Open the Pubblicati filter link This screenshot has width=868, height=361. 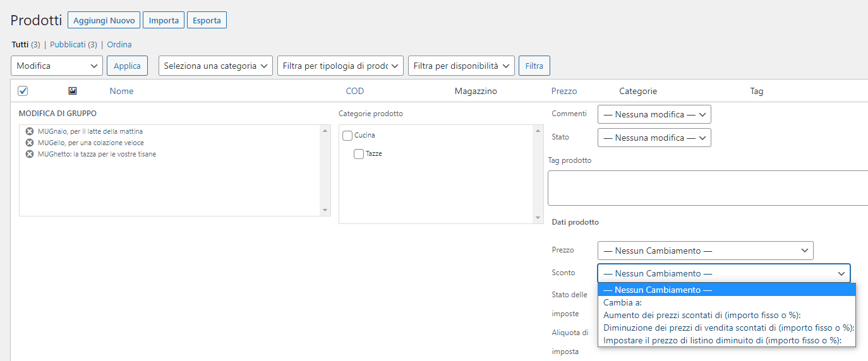[x=68, y=45]
